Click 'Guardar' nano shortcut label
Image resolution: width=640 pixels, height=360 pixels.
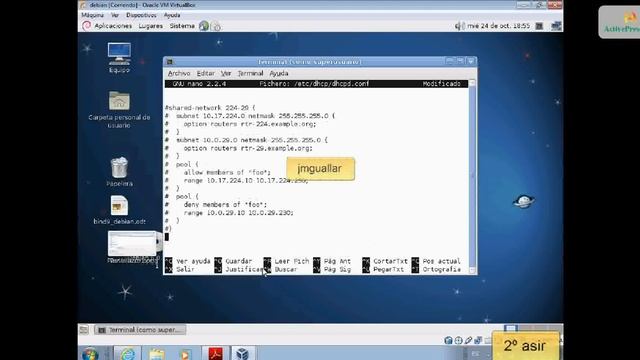pyautogui.click(x=239, y=261)
